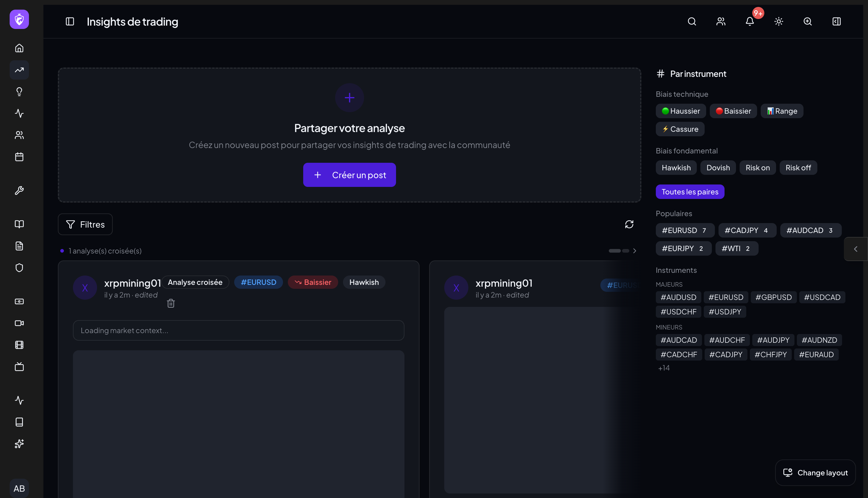Open the shield sidebar icon

tap(19, 267)
